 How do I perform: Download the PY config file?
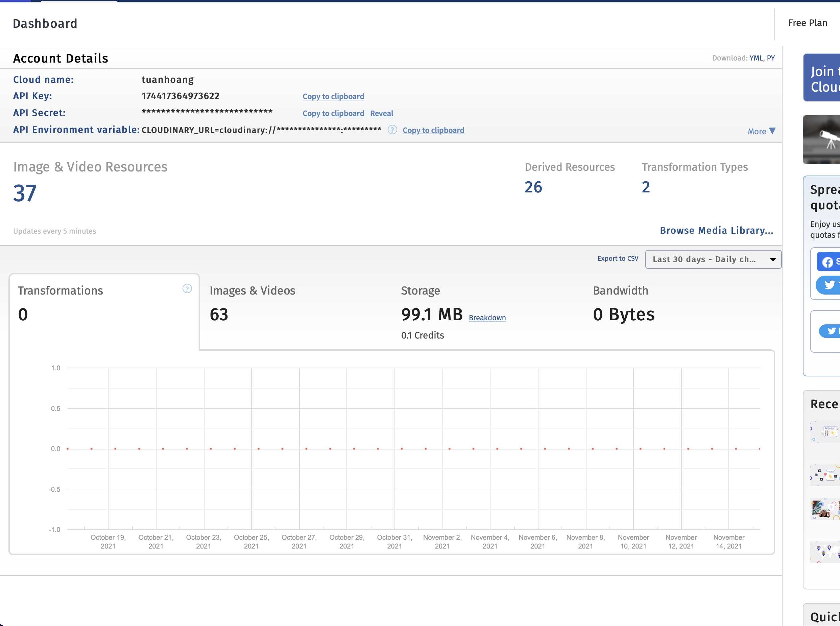pos(771,58)
